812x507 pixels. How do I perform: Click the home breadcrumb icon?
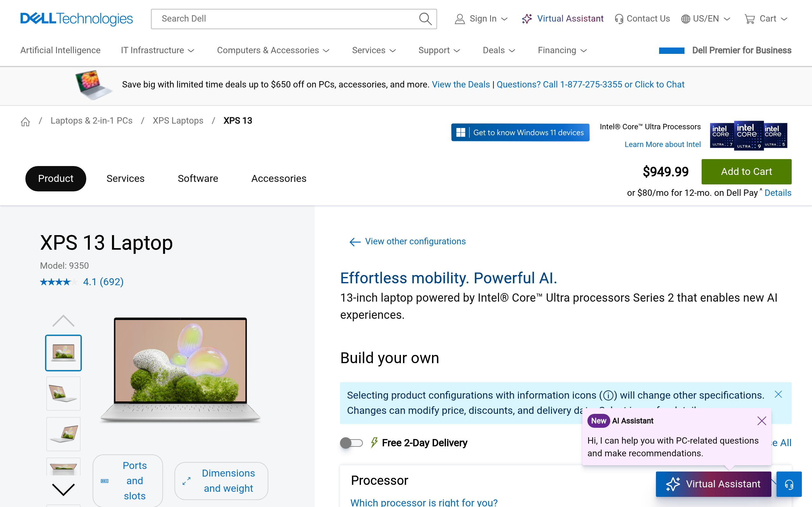(25, 121)
